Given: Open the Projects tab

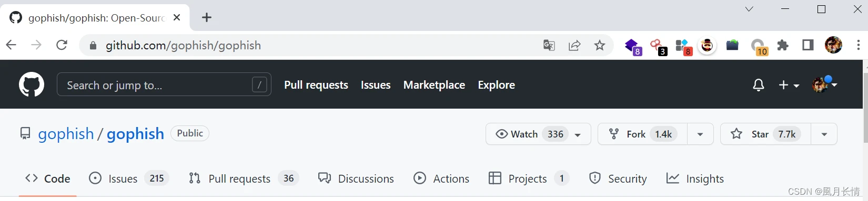Looking at the screenshot, I should pos(529,178).
